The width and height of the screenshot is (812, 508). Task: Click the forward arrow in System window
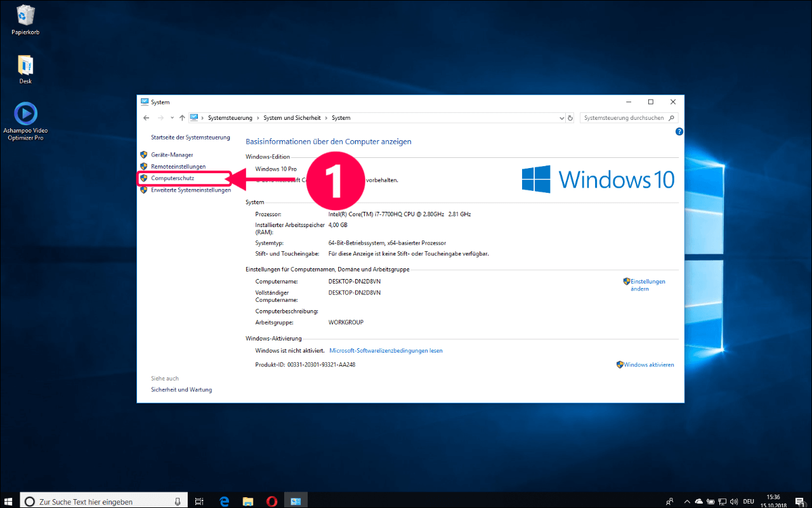pyautogui.click(x=160, y=118)
